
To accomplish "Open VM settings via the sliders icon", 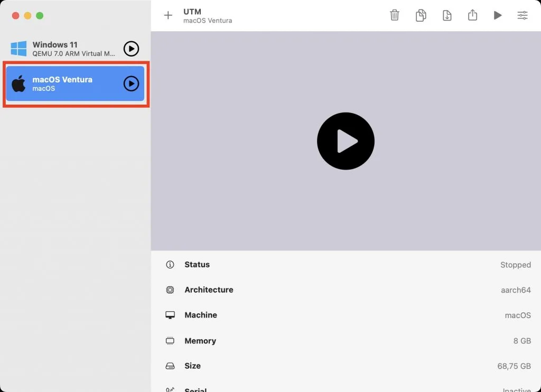I will click(523, 15).
